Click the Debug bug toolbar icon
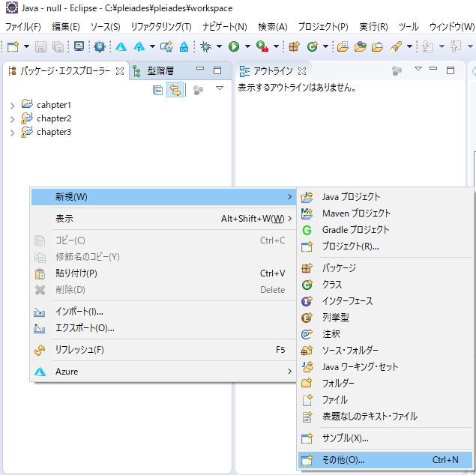The width and height of the screenshot is (476, 475). (205, 46)
